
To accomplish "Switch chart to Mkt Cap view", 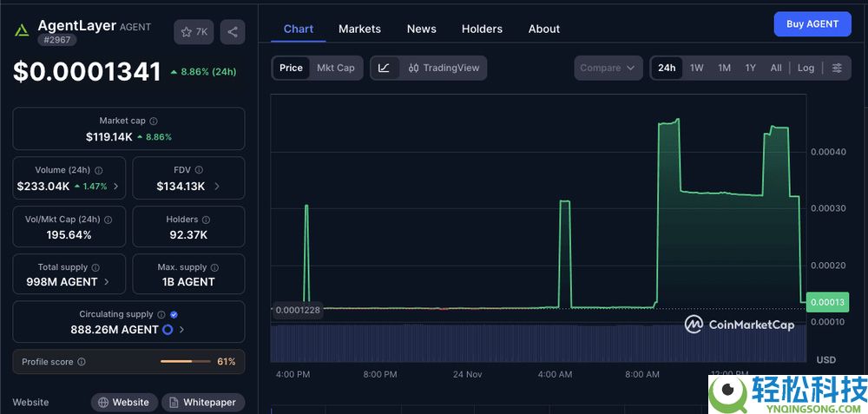I will [x=335, y=68].
